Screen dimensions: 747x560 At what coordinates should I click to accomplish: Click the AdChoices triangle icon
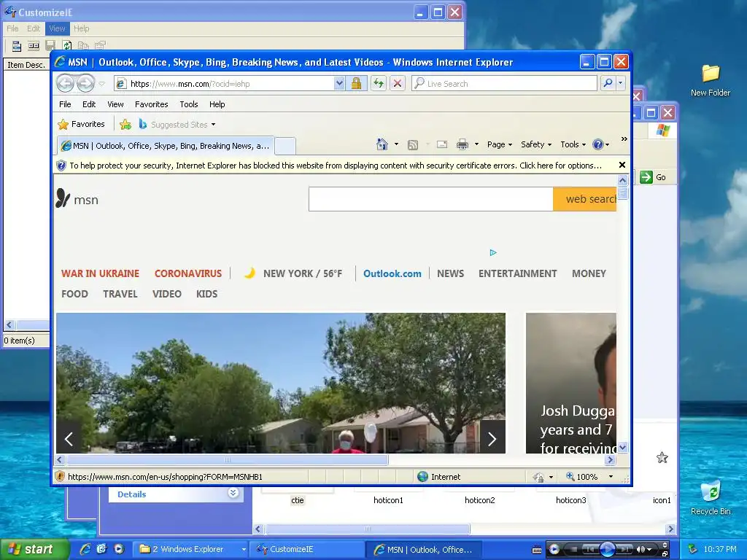493,252
